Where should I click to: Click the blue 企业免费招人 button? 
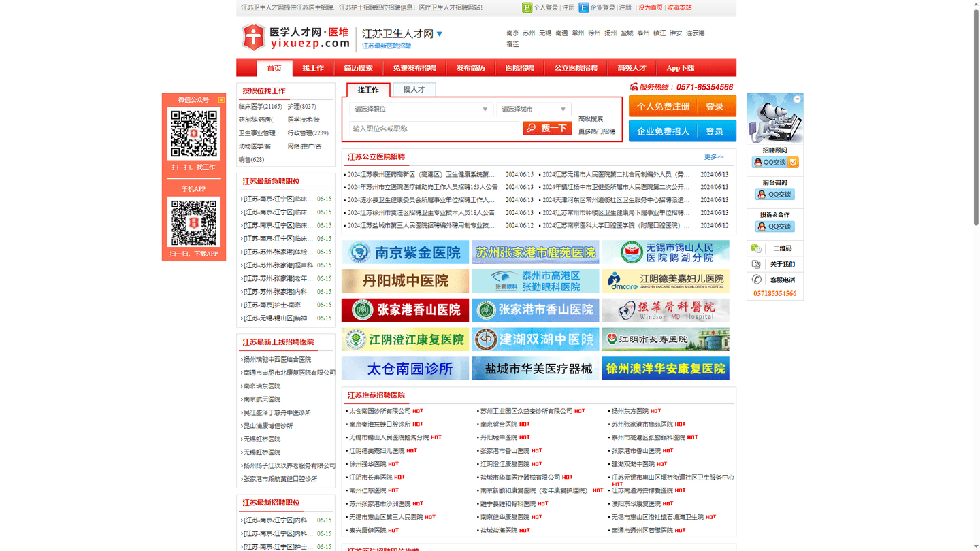664,131
